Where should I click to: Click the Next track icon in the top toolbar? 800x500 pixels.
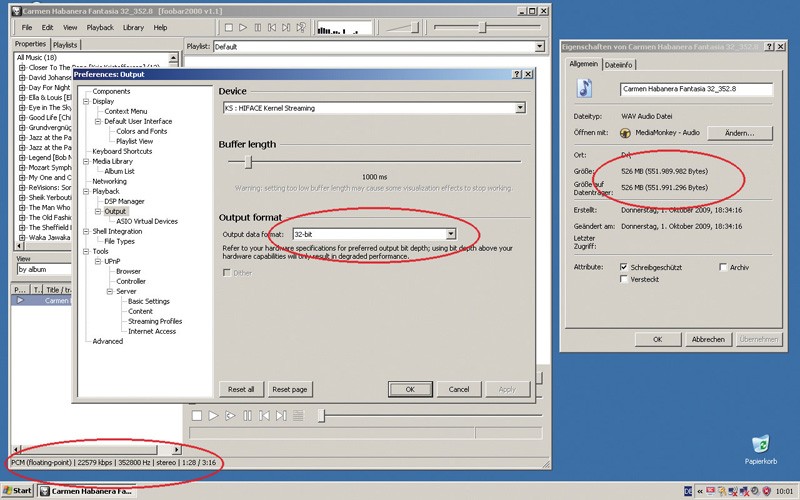pos(286,28)
